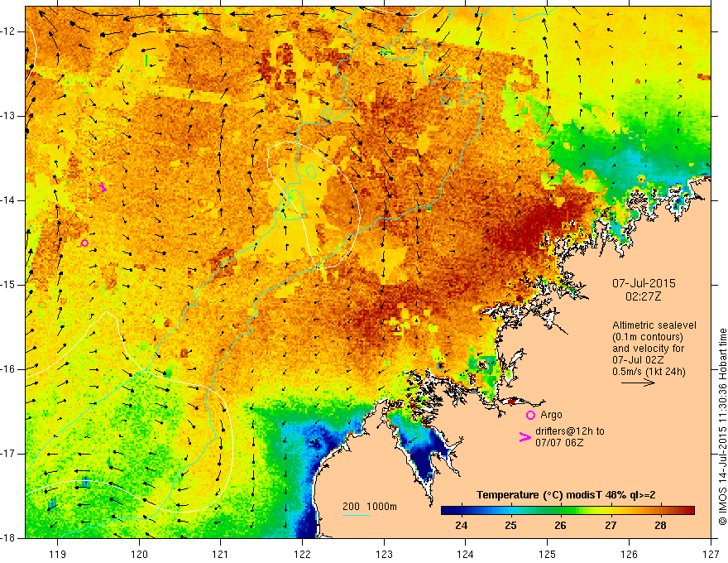Click the cyan 200/1000m contour legend line

click(x=356, y=516)
